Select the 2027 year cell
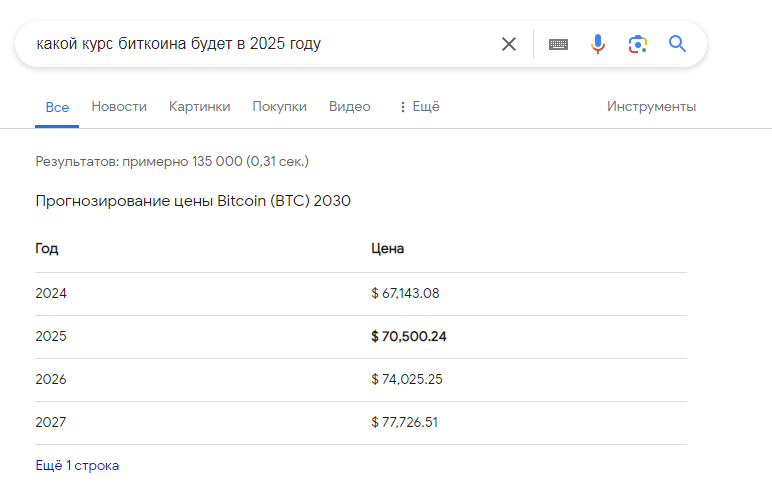The width and height of the screenshot is (772, 483). click(51, 422)
